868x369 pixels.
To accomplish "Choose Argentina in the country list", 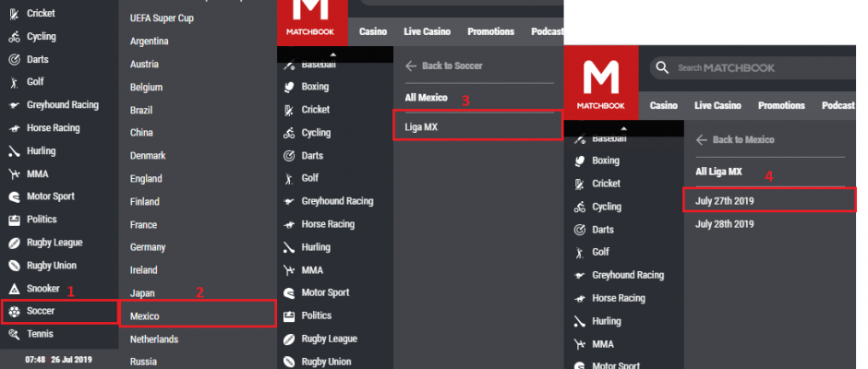I will pyautogui.click(x=150, y=42).
